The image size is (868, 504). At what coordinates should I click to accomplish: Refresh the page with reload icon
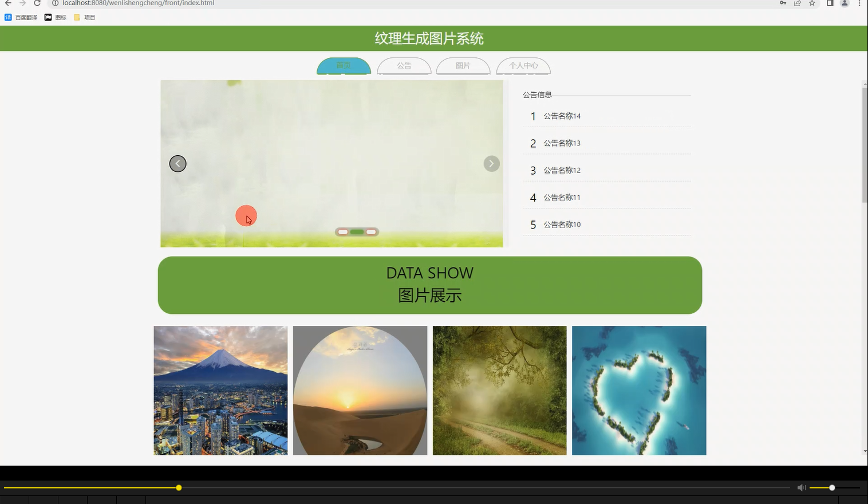37,3
